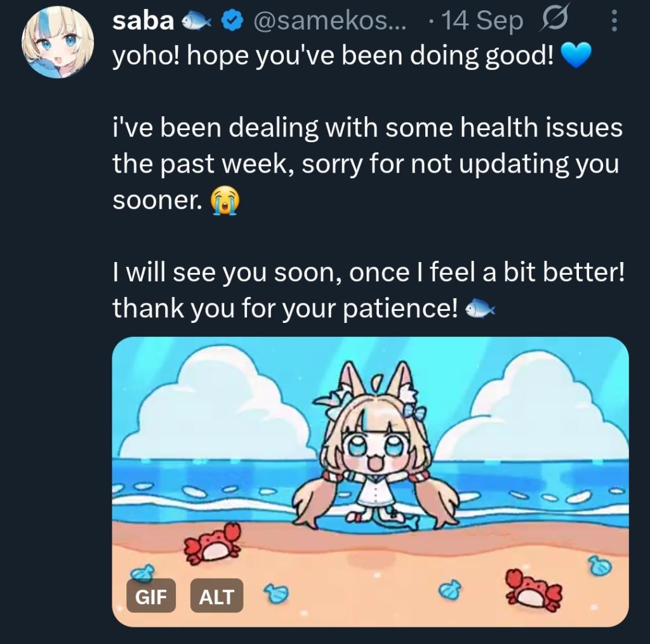This screenshot has width=650, height=644.
Task: Show the ALT image description
Action: pos(216,596)
